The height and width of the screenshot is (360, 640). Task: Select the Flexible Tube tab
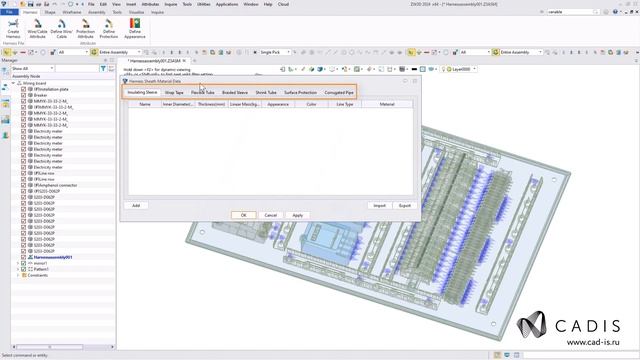202,93
